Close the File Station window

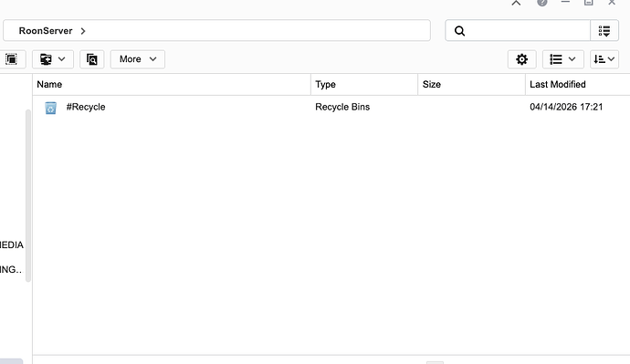click(612, 3)
